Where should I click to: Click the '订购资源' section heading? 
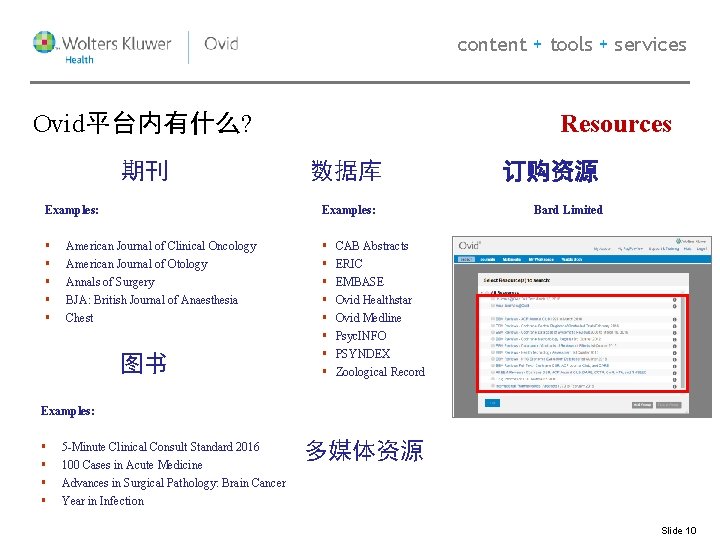pyautogui.click(x=551, y=171)
